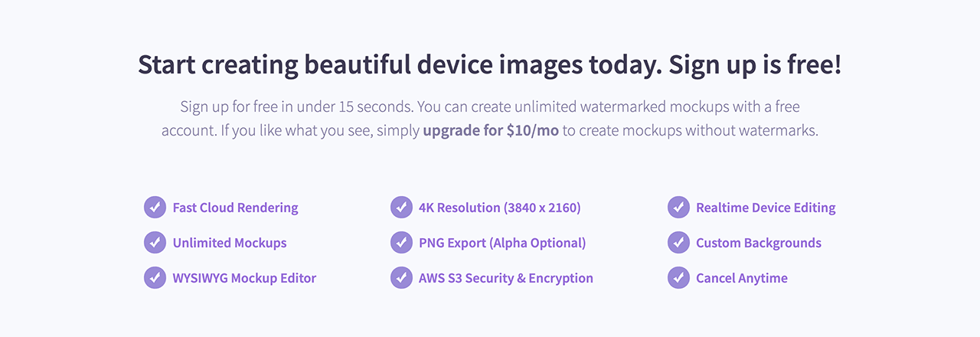Image resolution: width=980 pixels, height=337 pixels.
Task: Click the Realtime Device Editing label
Action: click(766, 208)
